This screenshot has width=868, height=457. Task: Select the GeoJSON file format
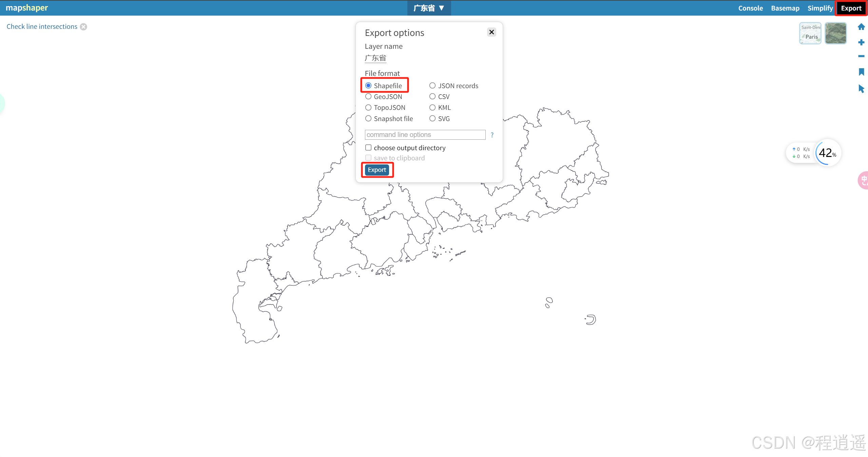point(368,96)
